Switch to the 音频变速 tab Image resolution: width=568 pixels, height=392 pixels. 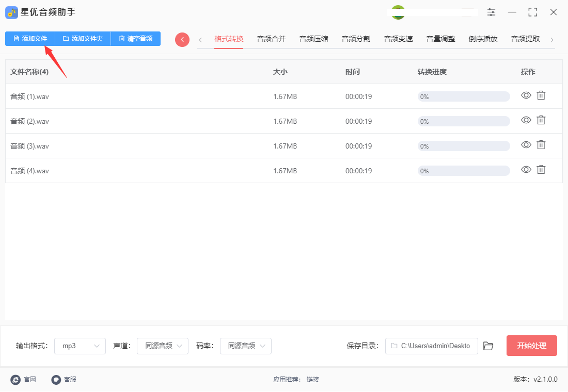pos(399,39)
